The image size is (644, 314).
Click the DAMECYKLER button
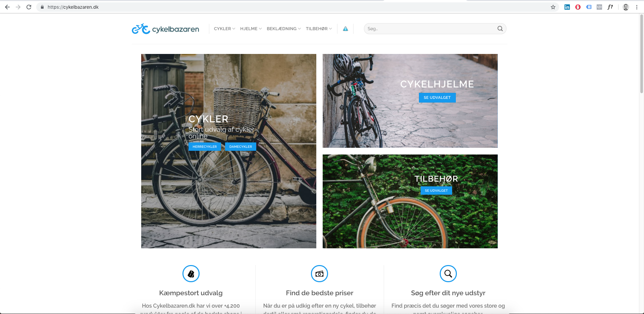pyautogui.click(x=240, y=147)
